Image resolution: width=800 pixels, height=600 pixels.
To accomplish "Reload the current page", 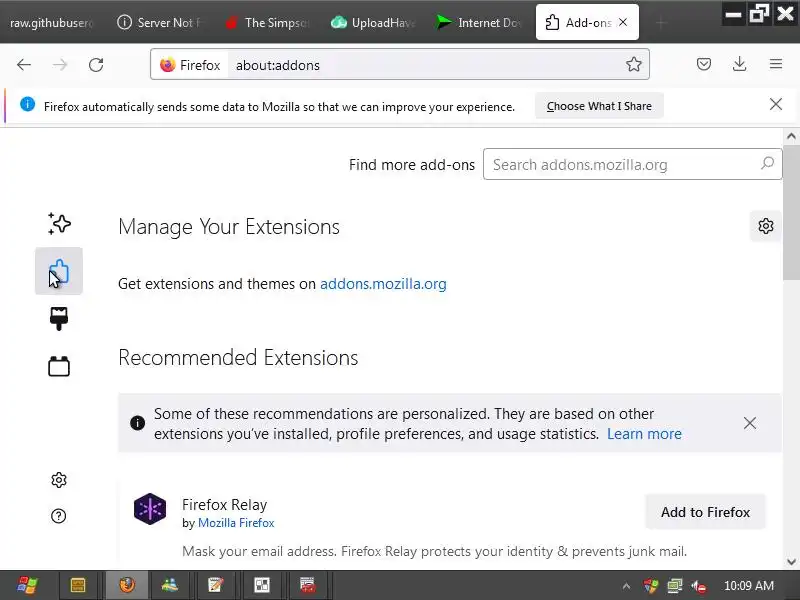I will (96, 65).
